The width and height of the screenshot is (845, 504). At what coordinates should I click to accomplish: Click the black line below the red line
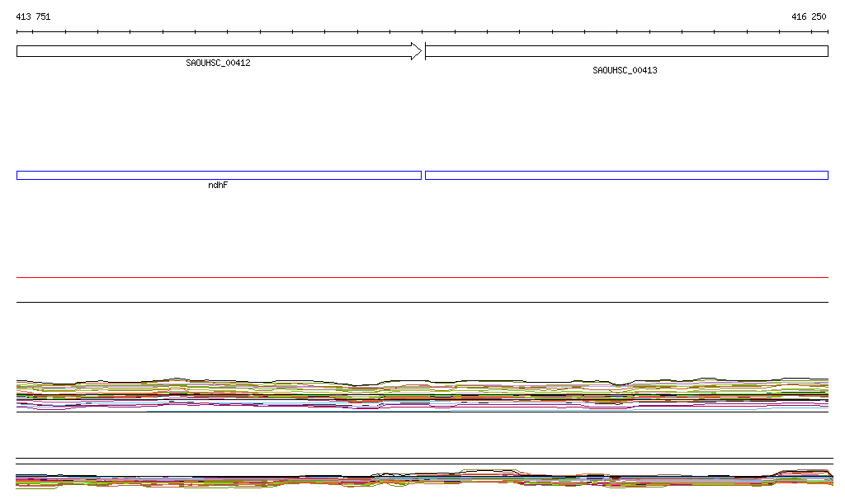pyautogui.click(x=422, y=302)
